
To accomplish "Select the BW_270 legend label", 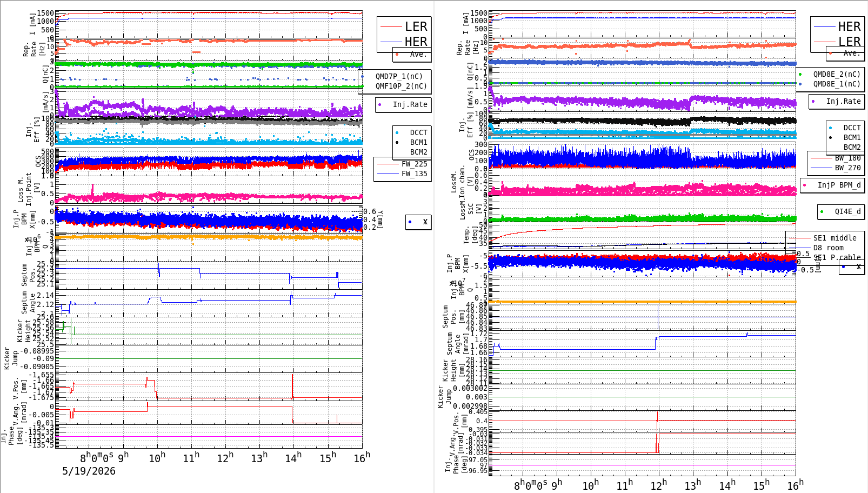I will (847, 168).
